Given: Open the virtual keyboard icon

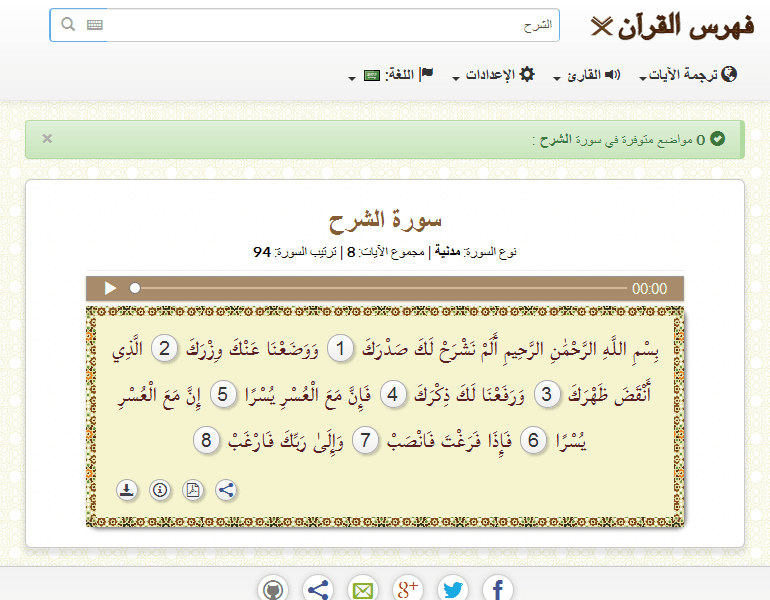Looking at the screenshot, I should pos(94,25).
